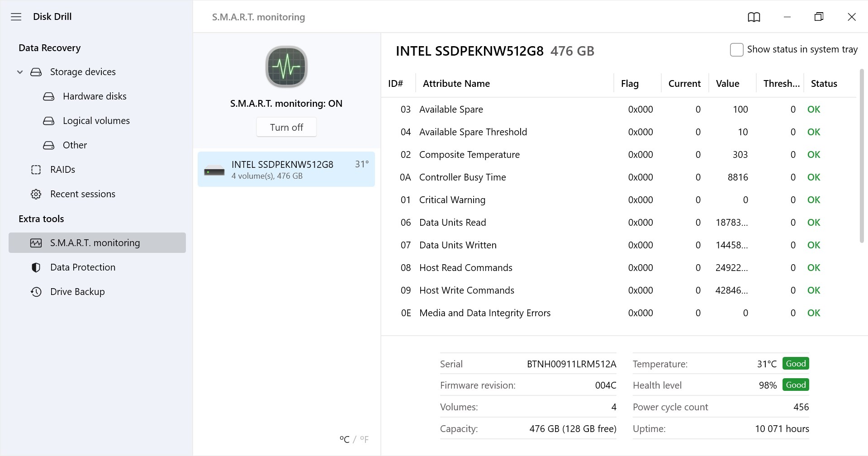Select Critical Warning attribute

coord(618,200)
